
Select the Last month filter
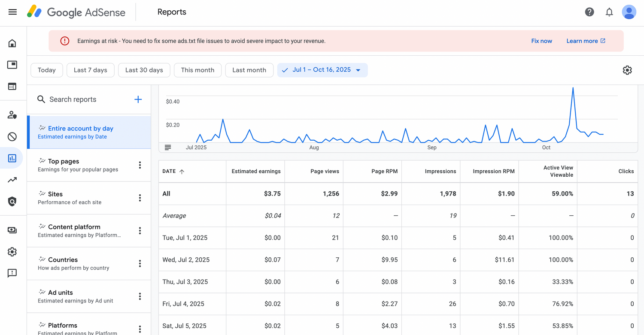click(249, 70)
